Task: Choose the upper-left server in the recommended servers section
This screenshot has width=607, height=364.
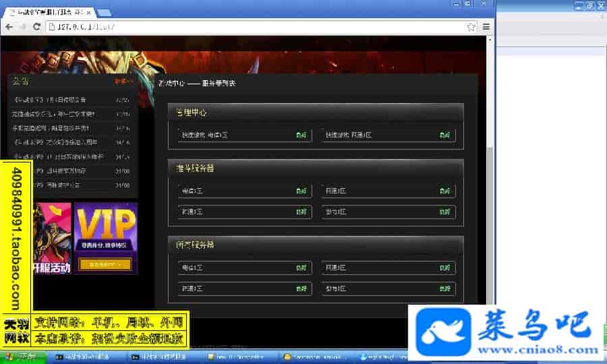Action: click(x=245, y=191)
